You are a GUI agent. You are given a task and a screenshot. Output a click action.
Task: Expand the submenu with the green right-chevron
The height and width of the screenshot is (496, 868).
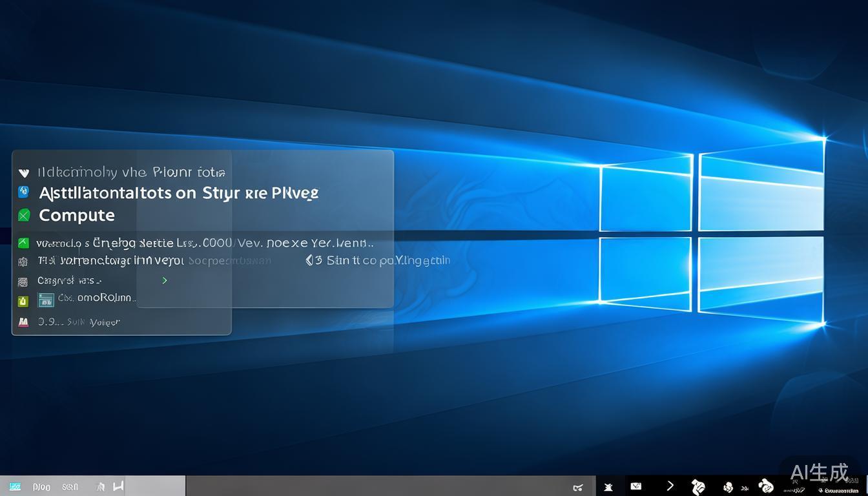click(165, 280)
